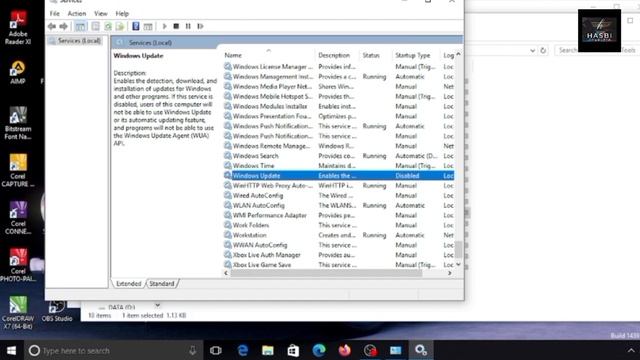Viewport: 640px width, 360px height.
Task: Click scroll-right arrow of services list
Action: click(x=449, y=273)
